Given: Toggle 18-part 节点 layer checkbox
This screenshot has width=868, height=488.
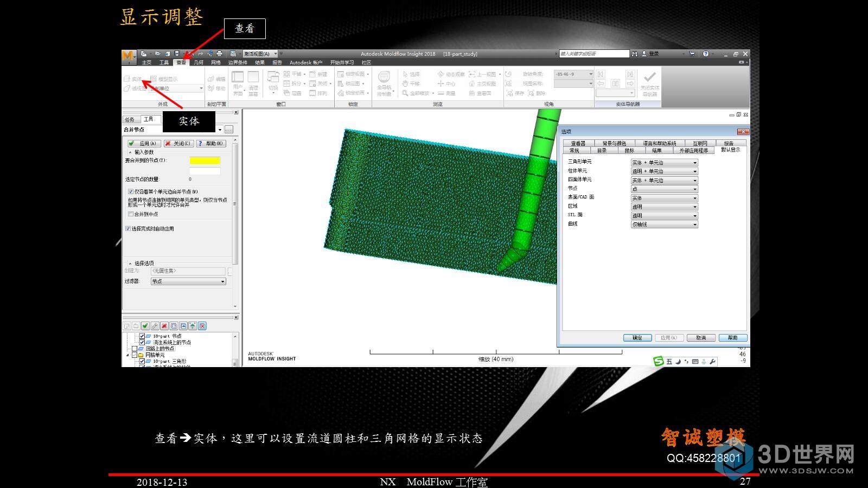Looking at the screenshot, I should [x=142, y=336].
